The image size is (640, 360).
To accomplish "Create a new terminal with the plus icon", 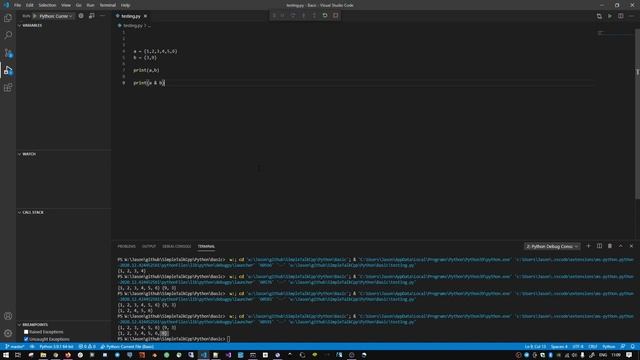I will 588,246.
